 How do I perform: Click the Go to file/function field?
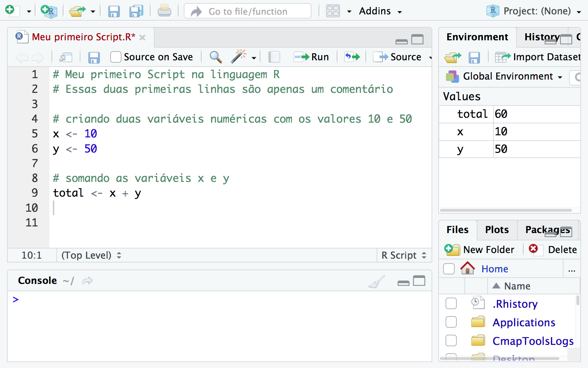[247, 11]
